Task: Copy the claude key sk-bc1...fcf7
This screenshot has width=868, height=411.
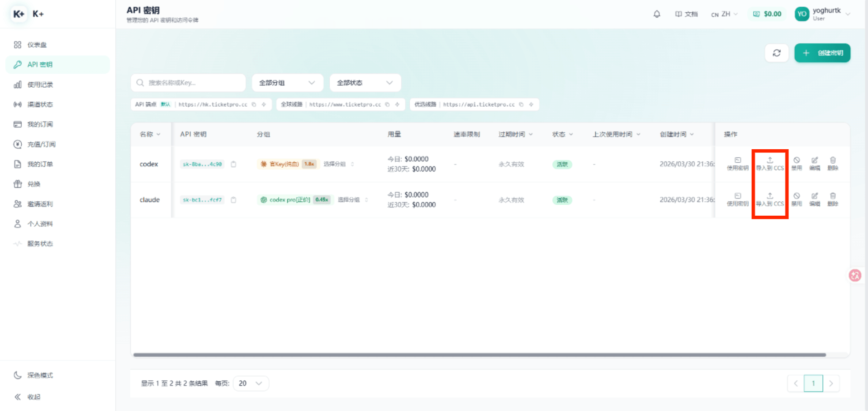Action: (x=233, y=200)
